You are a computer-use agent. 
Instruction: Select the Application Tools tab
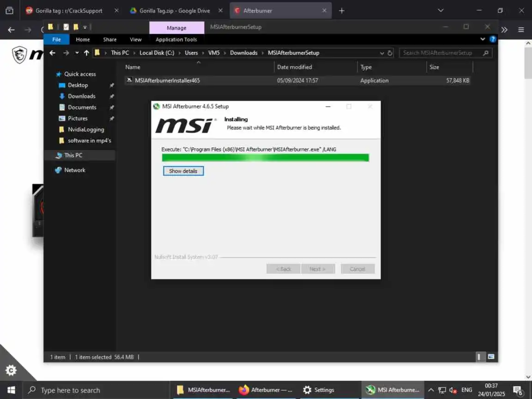[176, 39]
